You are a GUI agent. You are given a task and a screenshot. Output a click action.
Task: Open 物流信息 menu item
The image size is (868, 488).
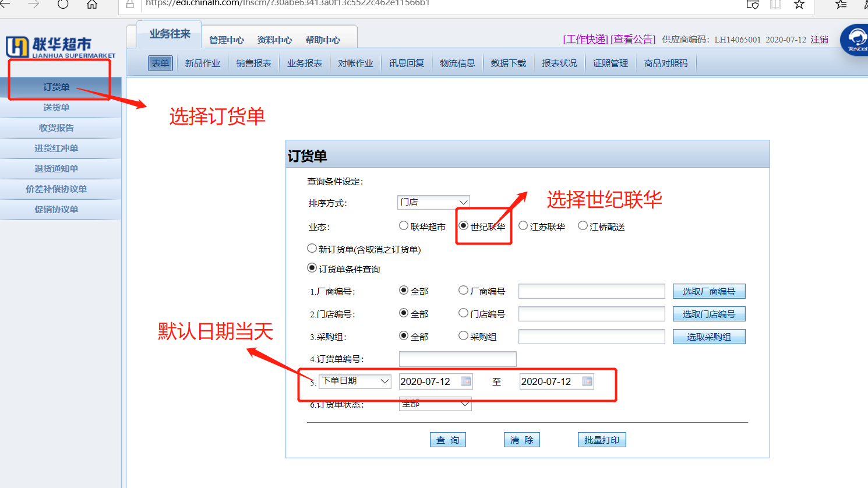457,63
